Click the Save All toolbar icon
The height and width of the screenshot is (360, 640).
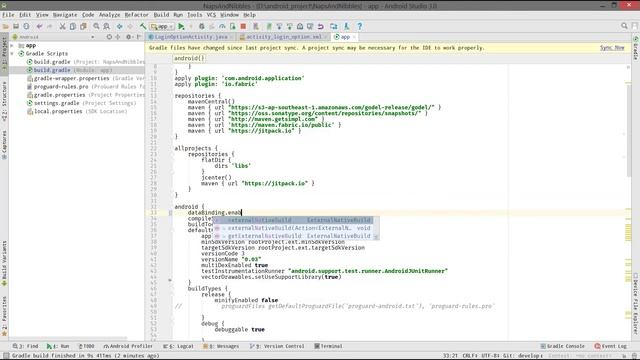(16, 27)
